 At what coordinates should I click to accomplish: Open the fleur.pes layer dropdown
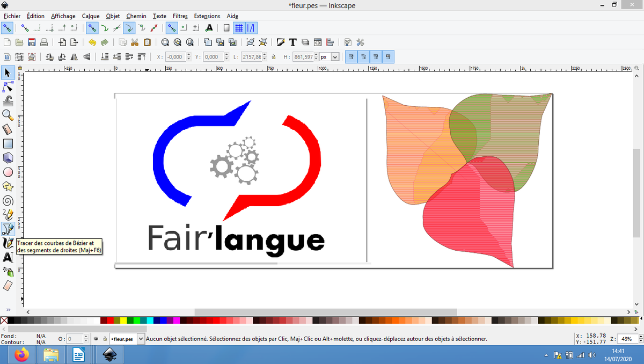[141, 339]
